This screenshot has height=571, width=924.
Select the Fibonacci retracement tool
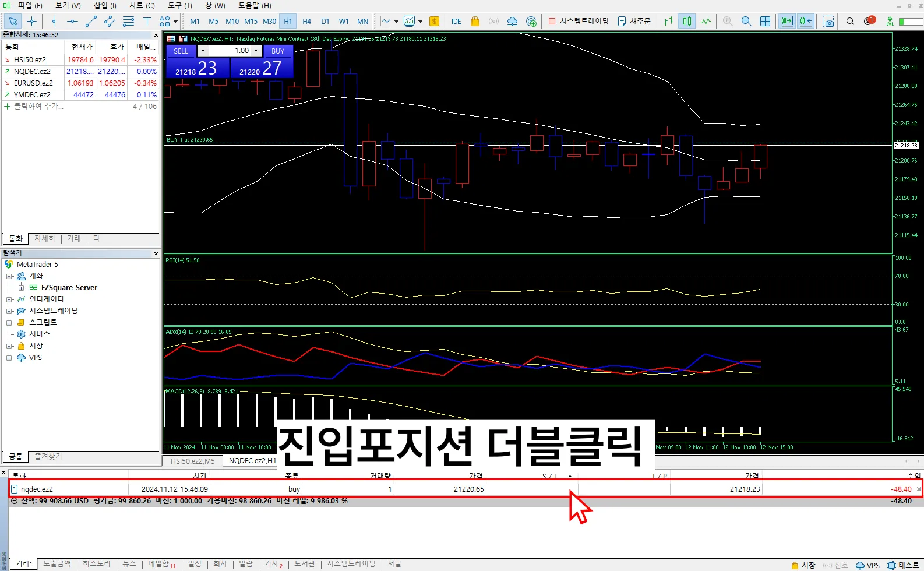128,21
